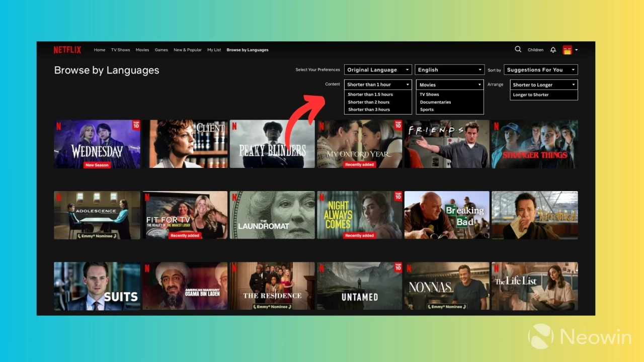Open the search magnifier icon
644x362 pixels.
click(518, 49)
